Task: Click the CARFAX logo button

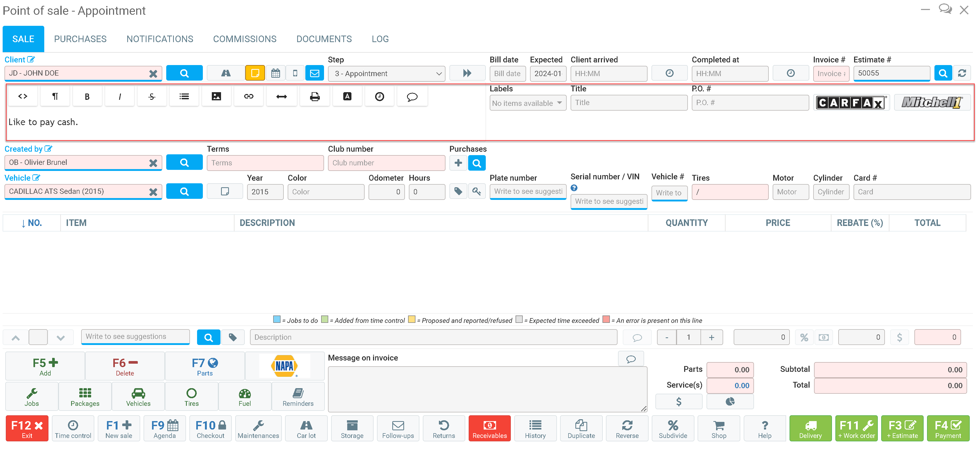Action: (x=851, y=103)
